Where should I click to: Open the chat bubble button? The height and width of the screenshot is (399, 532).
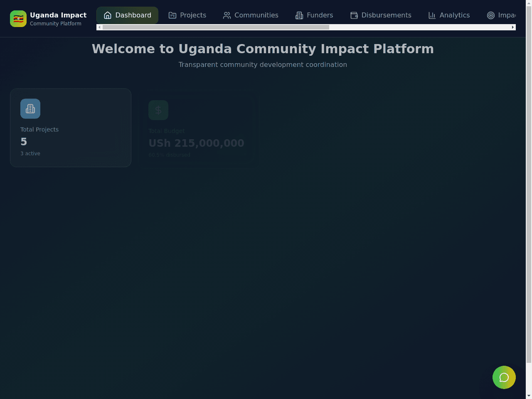pos(504,377)
